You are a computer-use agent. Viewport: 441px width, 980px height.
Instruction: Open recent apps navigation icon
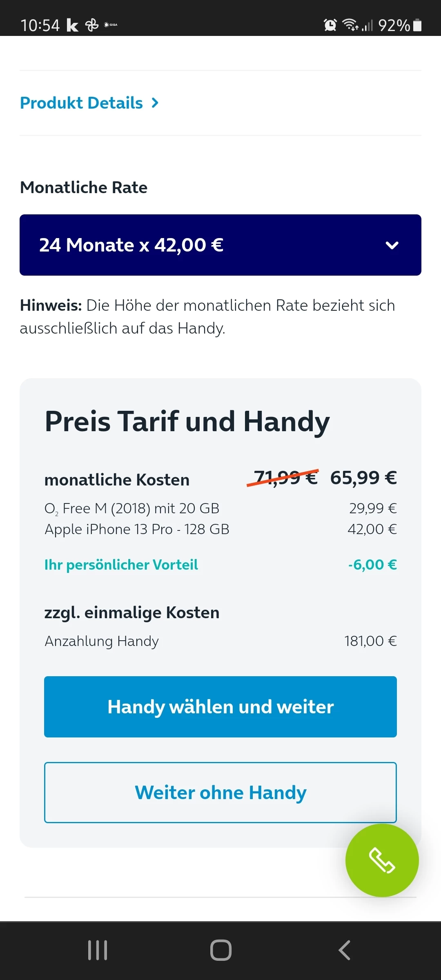click(x=98, y=950)
